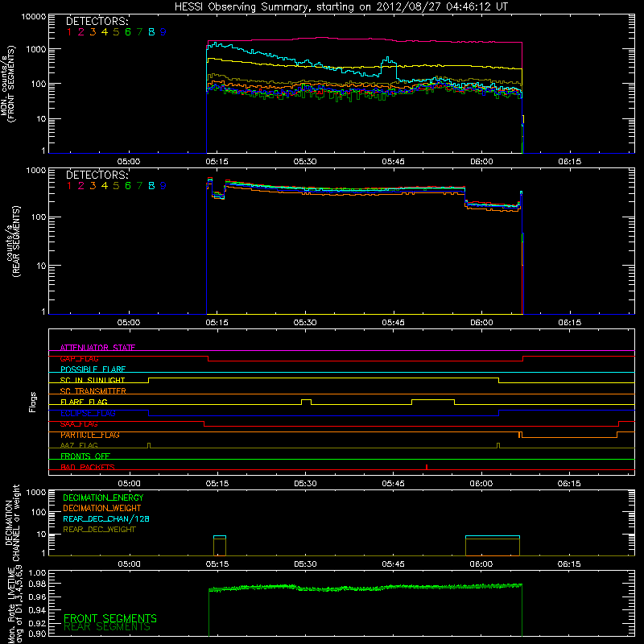
Task: Click the DECIMATION CHANNEL or weight axis label
Action: (12, 522)
